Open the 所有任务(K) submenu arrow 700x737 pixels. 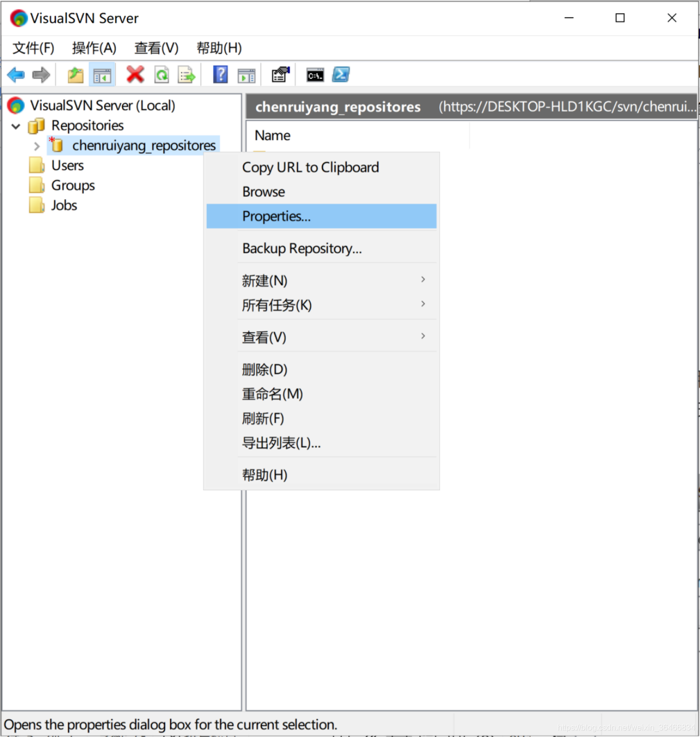pyautogui.click(x=423, y=304)
